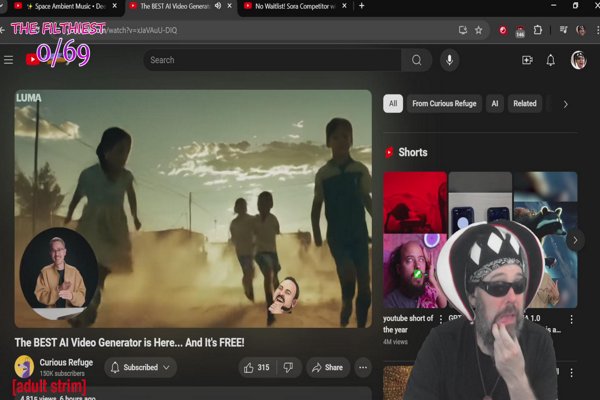600x400 pixels.
Task: Open the red recording extension icon
Action: pos(503,30)
